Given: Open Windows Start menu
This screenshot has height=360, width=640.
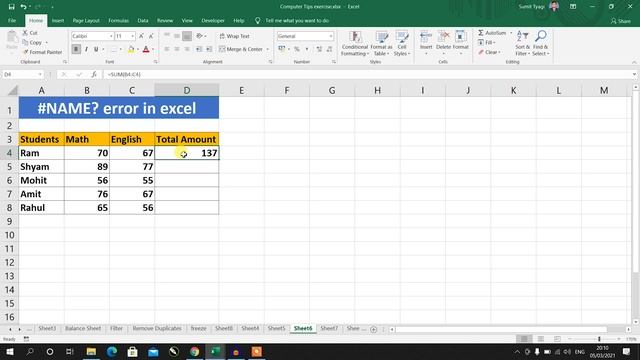Looking at the screenshot, I should 10,351.
